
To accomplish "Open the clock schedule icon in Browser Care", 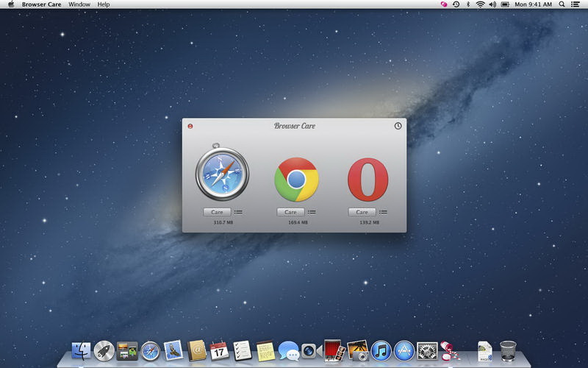I will tap(398, 126).
